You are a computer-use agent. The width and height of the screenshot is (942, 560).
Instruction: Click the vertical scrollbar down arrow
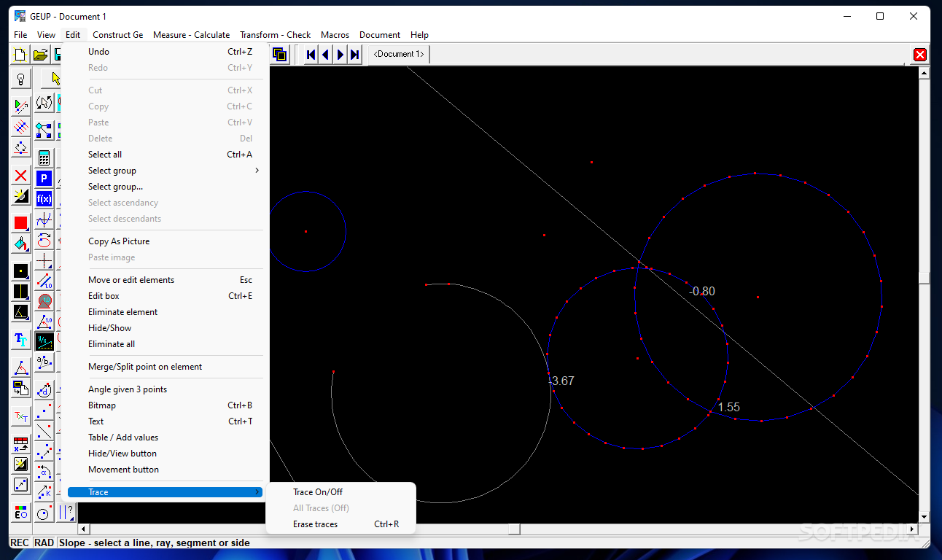tap(924, 516)
